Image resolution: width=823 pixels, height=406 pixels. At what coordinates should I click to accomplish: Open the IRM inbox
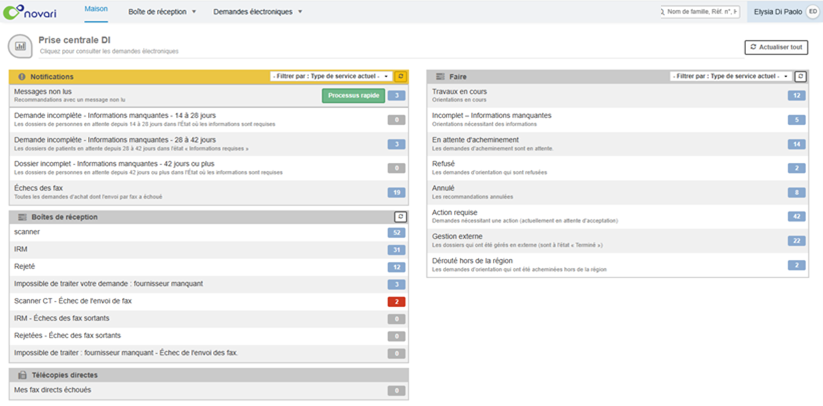pos(208,250)
